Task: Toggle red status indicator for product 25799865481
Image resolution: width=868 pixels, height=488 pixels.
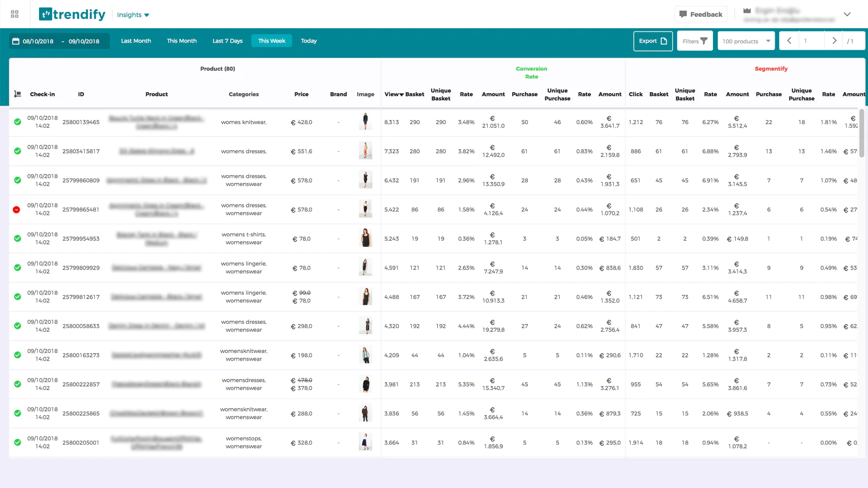Action: click(17, 210)
